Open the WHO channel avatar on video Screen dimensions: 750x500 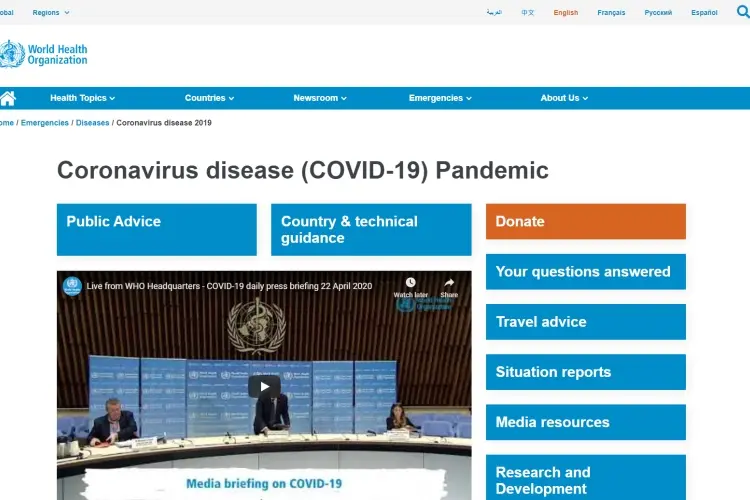[72, 286]
